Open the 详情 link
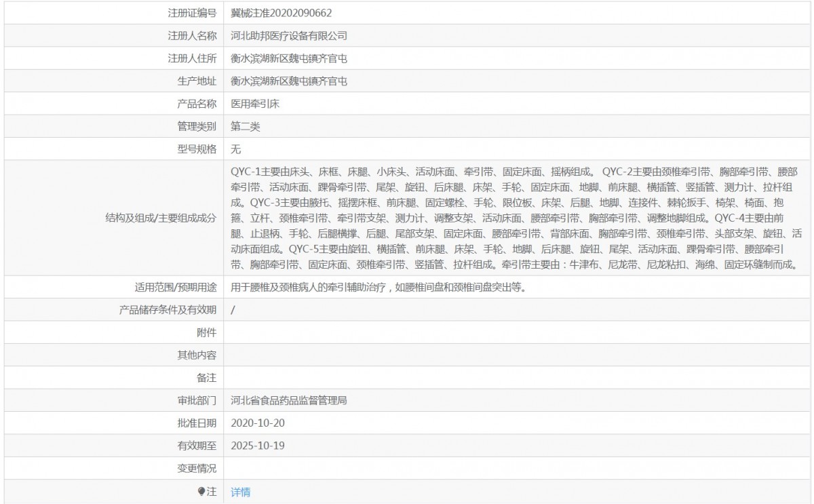The image size is (814, 504). (x=240, y=492)
